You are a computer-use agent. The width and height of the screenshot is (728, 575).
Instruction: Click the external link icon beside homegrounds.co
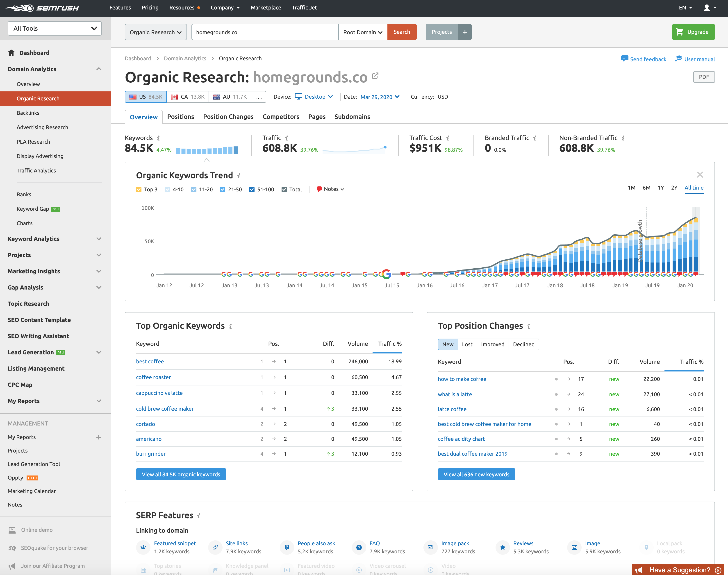tap(375, 76)
